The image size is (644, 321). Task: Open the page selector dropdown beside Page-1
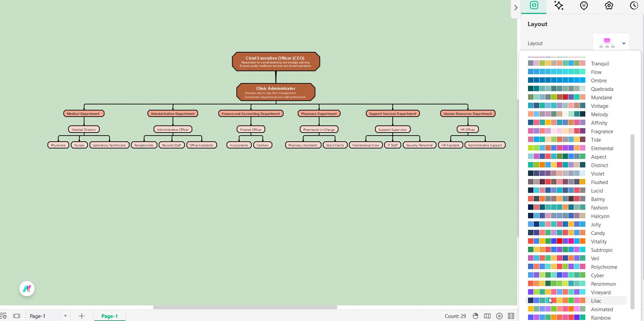65,316
